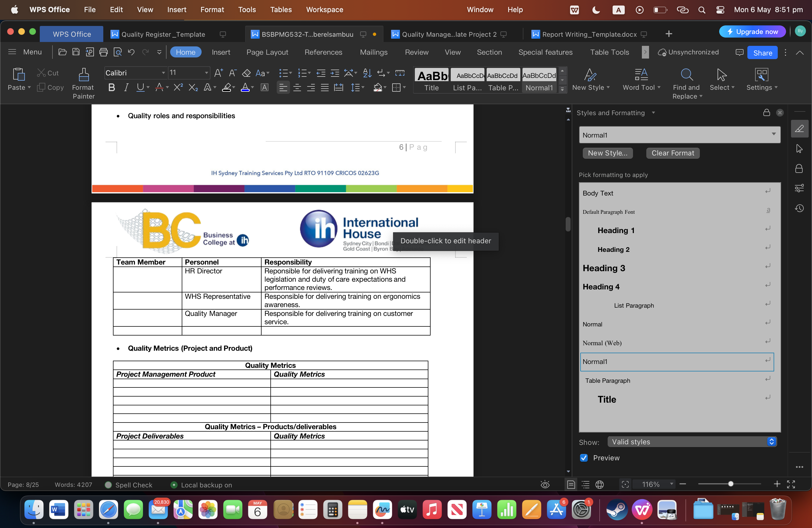Activate the Select tool in the ribbon
This screenshot has width=812, height=528.
[722, 80]
